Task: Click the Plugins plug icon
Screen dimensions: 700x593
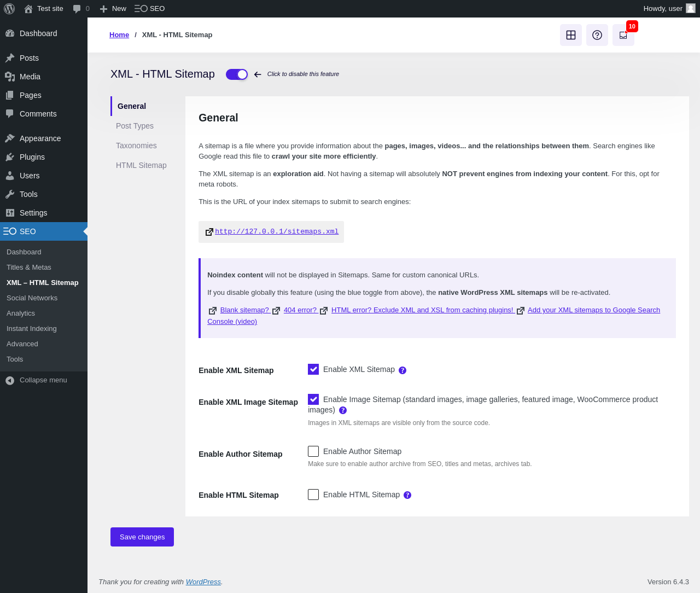Action: pyautogui.click(x=10, y=157)
